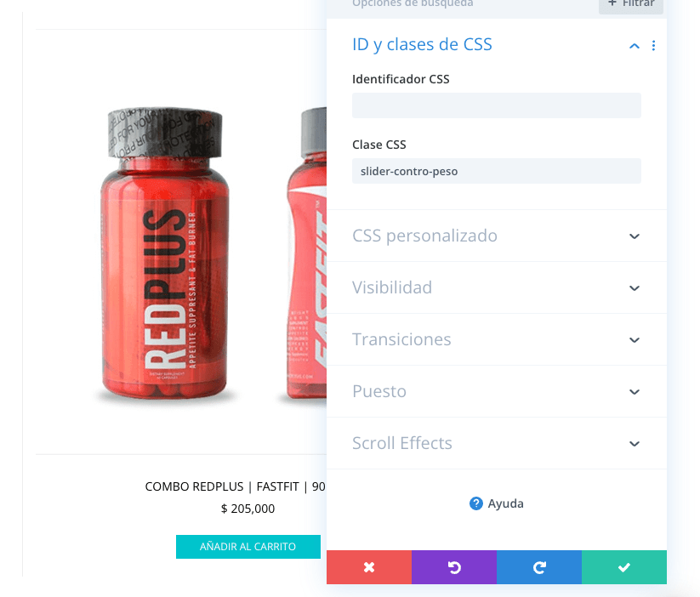Click the blue Ayuda question mark icon
The width and height of the screenshot is (700, 597).
[x=476, y=503]
